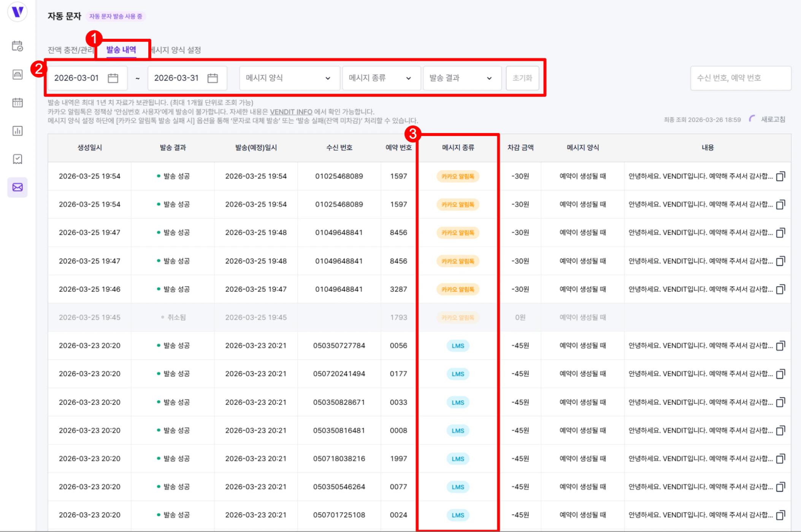Open start date 2026-03-01 calendar picker
Viewport: 801px width, 532px height.
pos(113,78)
